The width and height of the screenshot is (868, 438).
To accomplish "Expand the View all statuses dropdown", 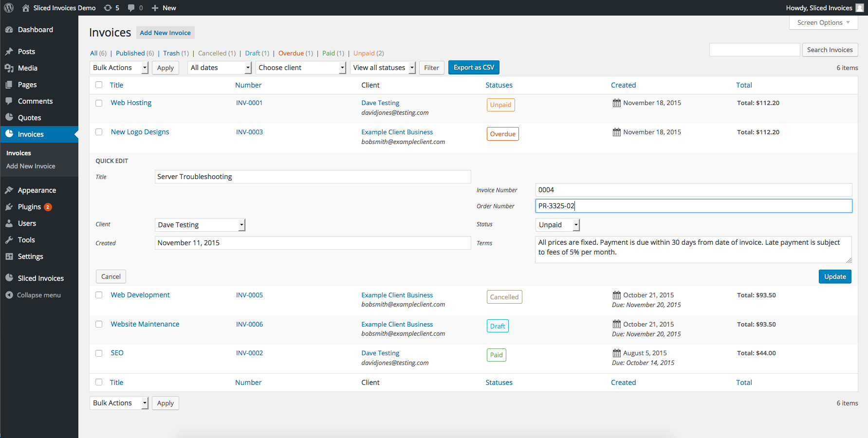I will [x=383, y=68].
